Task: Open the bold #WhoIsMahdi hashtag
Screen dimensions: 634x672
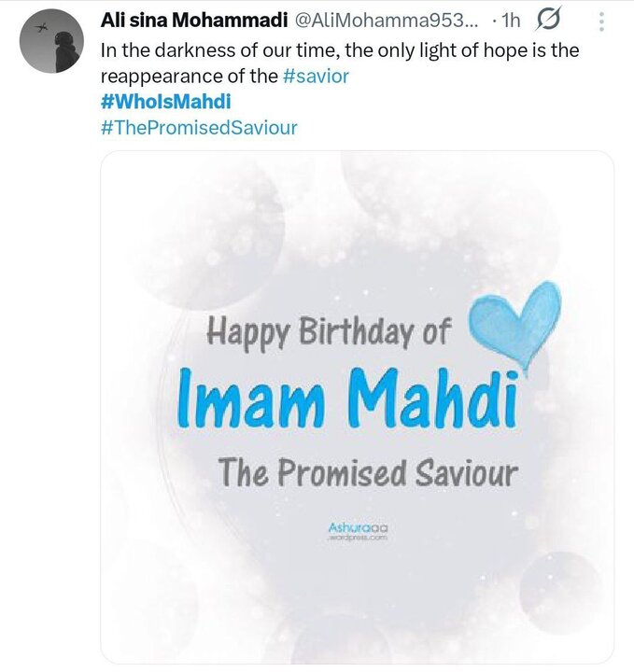Action: (164, 102)
